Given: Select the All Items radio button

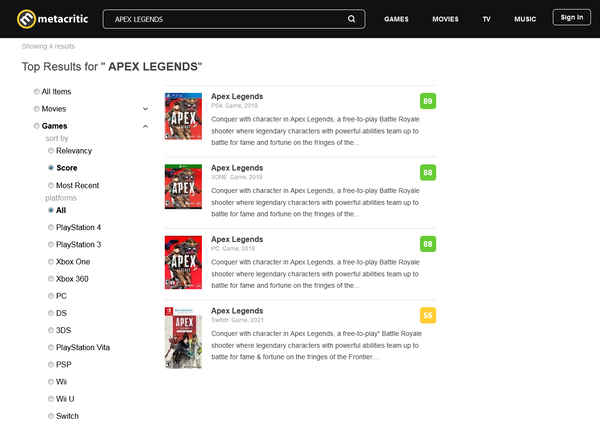Looking at the screenshot, I should coord(36,91).
